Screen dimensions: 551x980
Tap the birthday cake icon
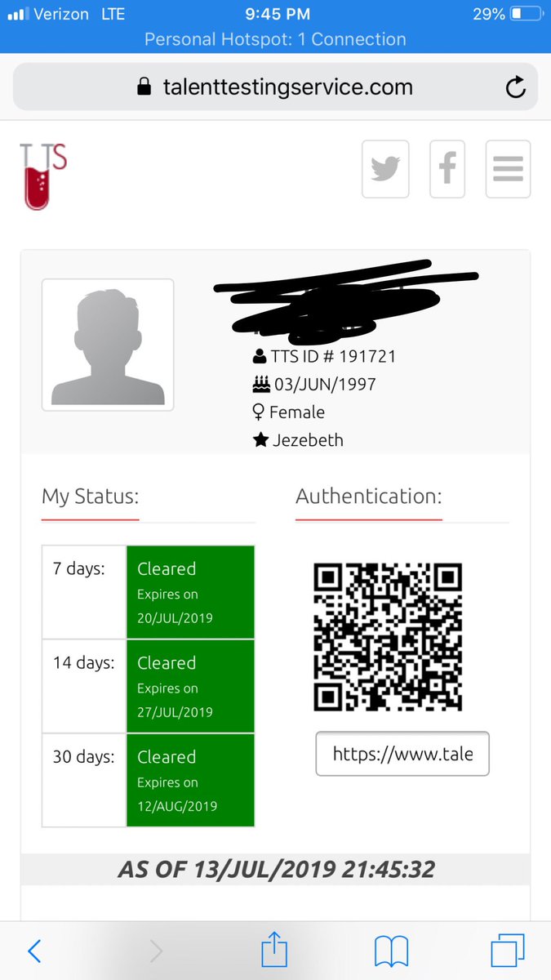(x=260, y=384)
